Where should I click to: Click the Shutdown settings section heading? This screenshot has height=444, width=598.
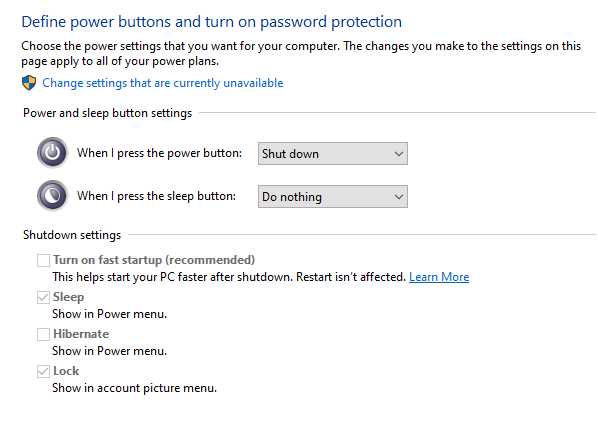(x=72, y=235)
